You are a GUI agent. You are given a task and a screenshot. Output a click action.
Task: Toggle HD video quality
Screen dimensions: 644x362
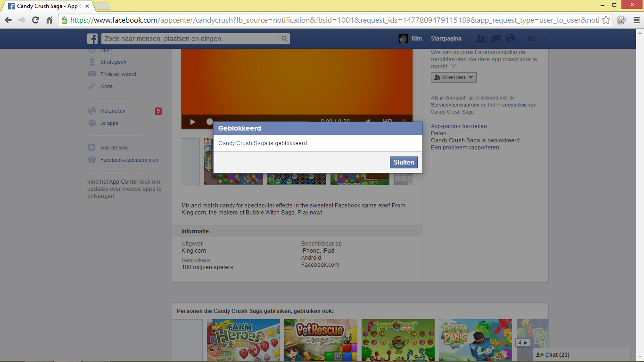pyautogui.click(x=388, y=122)
